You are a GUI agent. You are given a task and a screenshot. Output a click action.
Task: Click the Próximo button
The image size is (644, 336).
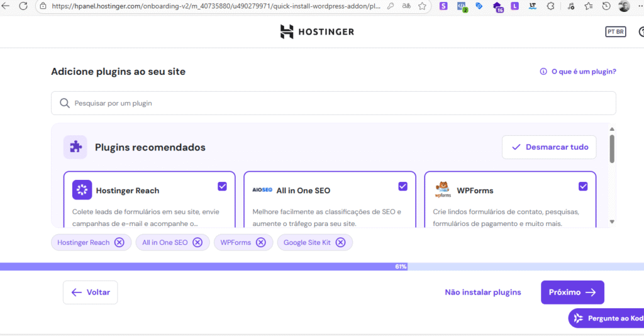(x=572, y=293)
